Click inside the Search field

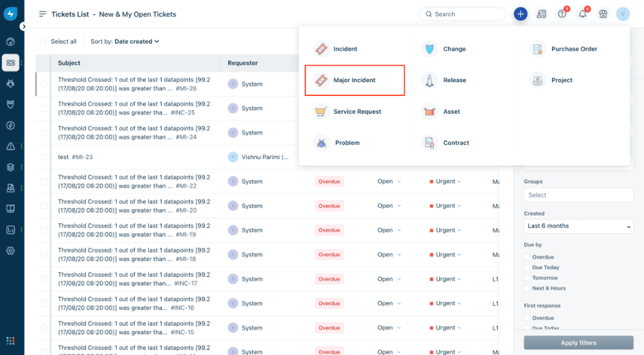pos(462,13)
